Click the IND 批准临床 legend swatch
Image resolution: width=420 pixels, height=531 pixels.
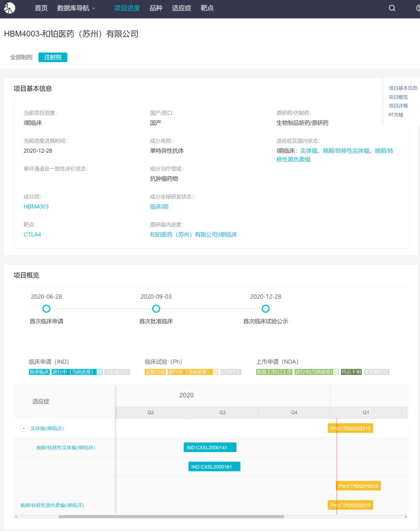39,372
